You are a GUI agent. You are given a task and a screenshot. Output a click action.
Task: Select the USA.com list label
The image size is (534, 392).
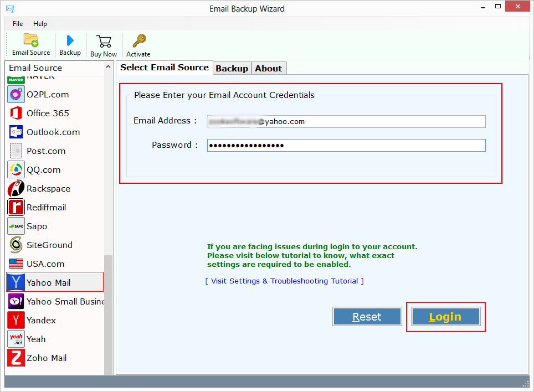(45, 264)
